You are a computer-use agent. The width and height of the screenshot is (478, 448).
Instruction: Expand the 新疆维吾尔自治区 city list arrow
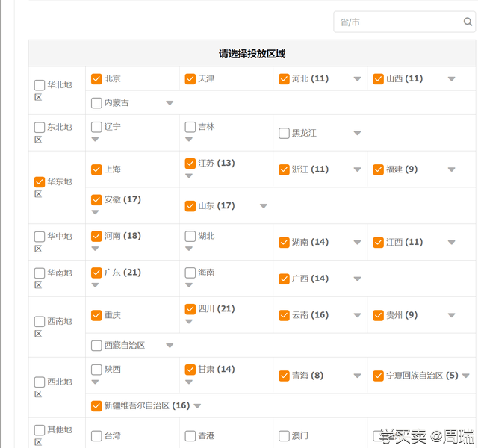tap(197, 406)
